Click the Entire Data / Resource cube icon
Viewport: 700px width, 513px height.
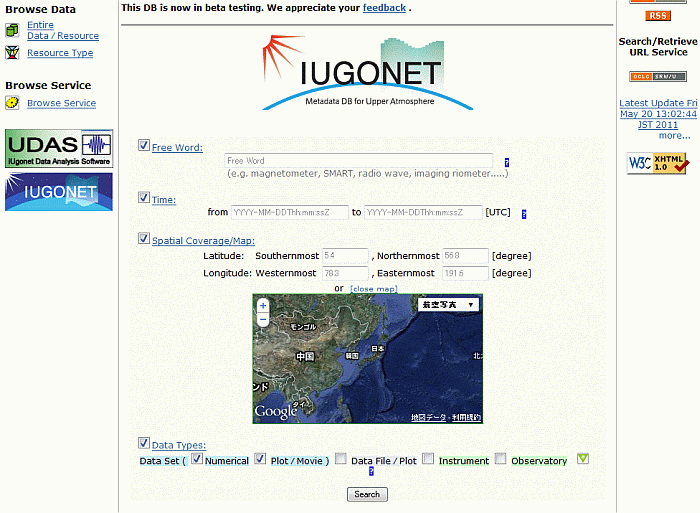(x=12, y=30)
